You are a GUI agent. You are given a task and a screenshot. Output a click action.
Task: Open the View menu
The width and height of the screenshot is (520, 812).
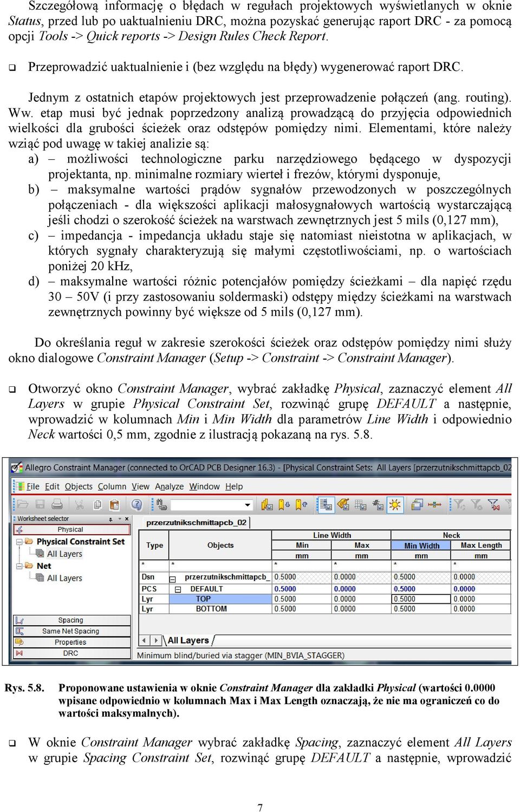click(140, 486)
